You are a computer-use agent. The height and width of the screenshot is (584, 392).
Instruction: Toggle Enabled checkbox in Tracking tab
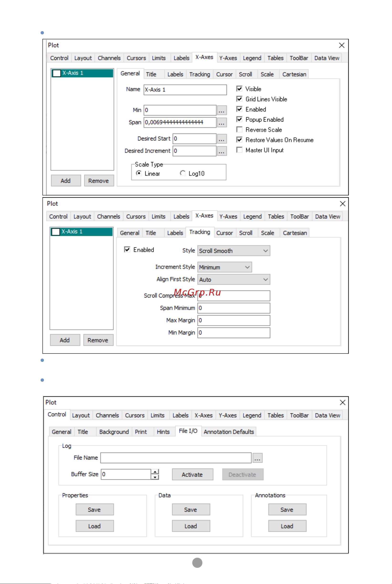pos(127,250)
